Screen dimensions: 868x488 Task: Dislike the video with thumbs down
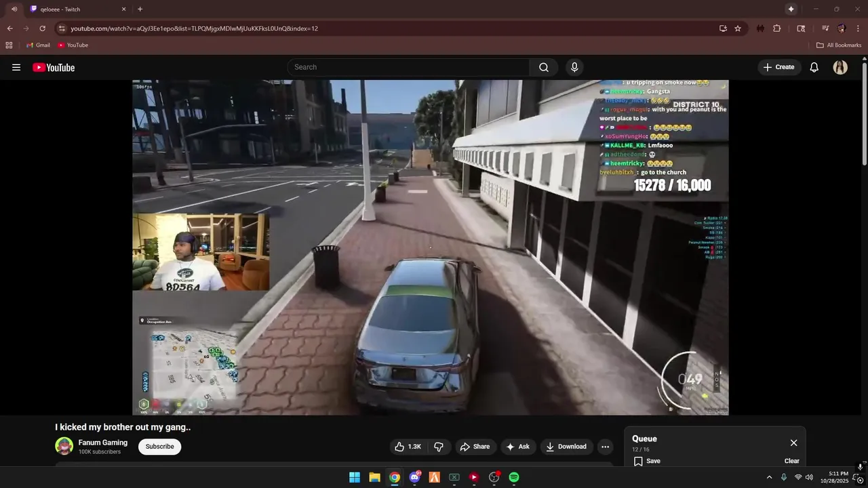(439, 447)
